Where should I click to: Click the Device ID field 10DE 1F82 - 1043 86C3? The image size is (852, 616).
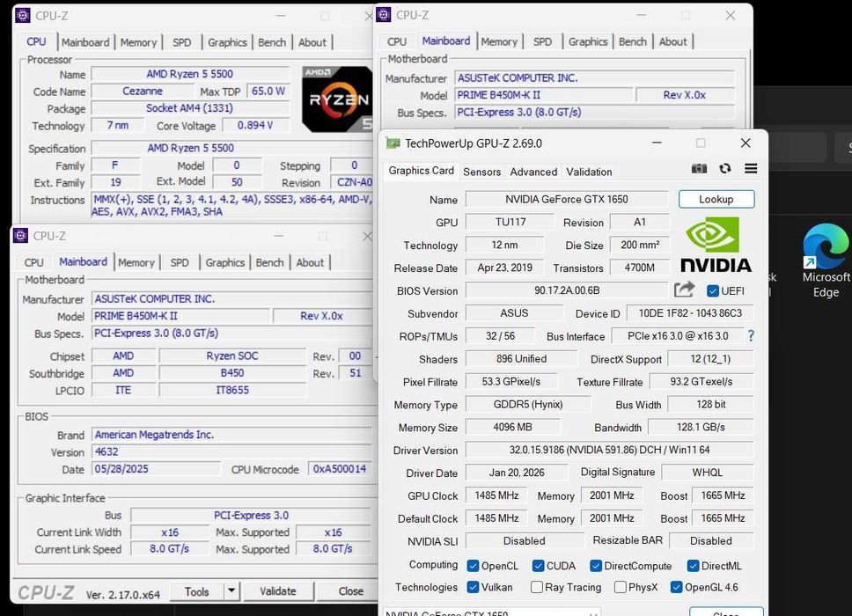click(689, 313)
